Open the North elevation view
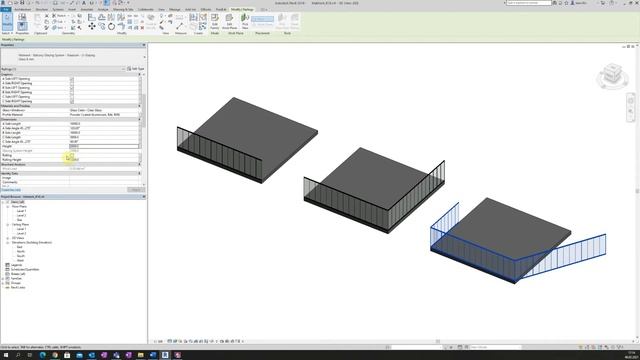This screenshot has height=360, width=640. [20, 251]
